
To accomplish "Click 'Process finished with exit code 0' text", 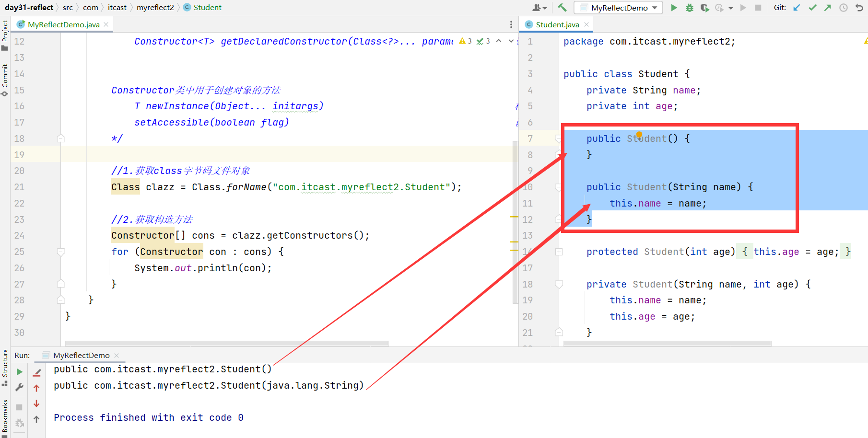I will 149,417.
